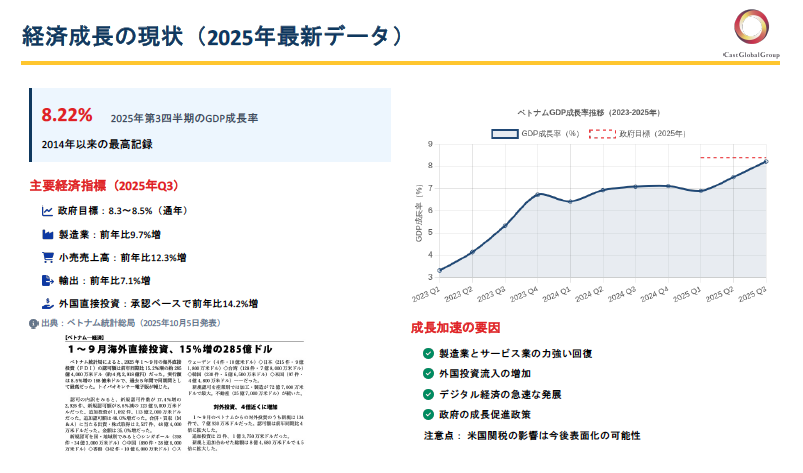The image size is (803, 473).
Task: Click the red dashed government target line
Action: click(x=733, y=158)
